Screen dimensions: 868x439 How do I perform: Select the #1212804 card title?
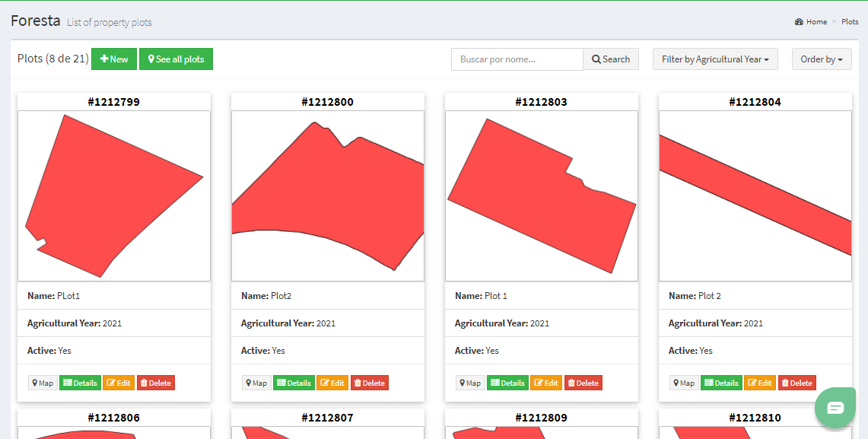[x=755, y=102]
